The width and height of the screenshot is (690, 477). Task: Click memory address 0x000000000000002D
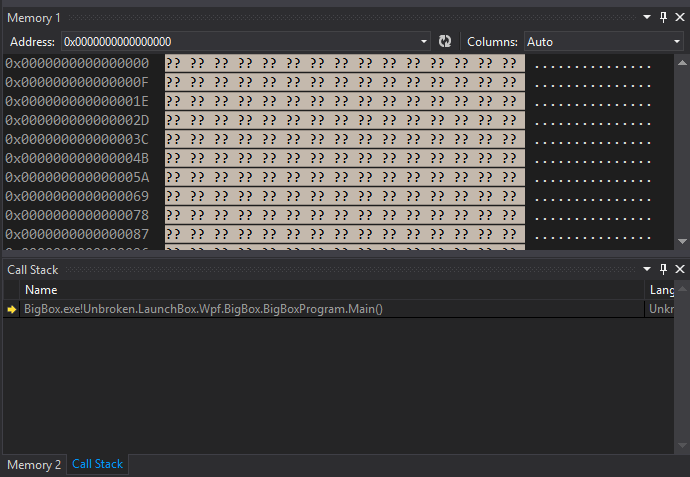77,120
